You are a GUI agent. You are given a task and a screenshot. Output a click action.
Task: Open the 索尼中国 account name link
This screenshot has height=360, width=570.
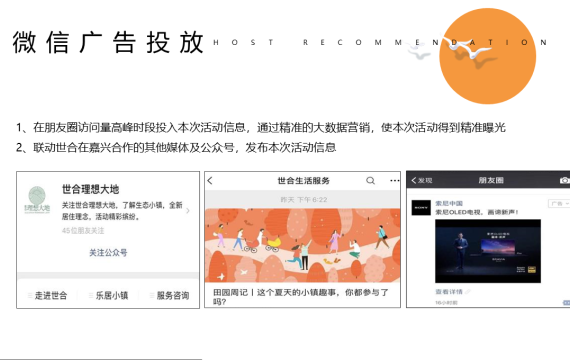tap(449, 203)
